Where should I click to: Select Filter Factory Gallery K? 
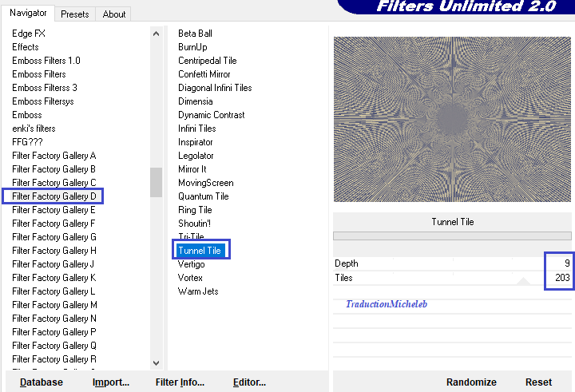click(54, 278)
